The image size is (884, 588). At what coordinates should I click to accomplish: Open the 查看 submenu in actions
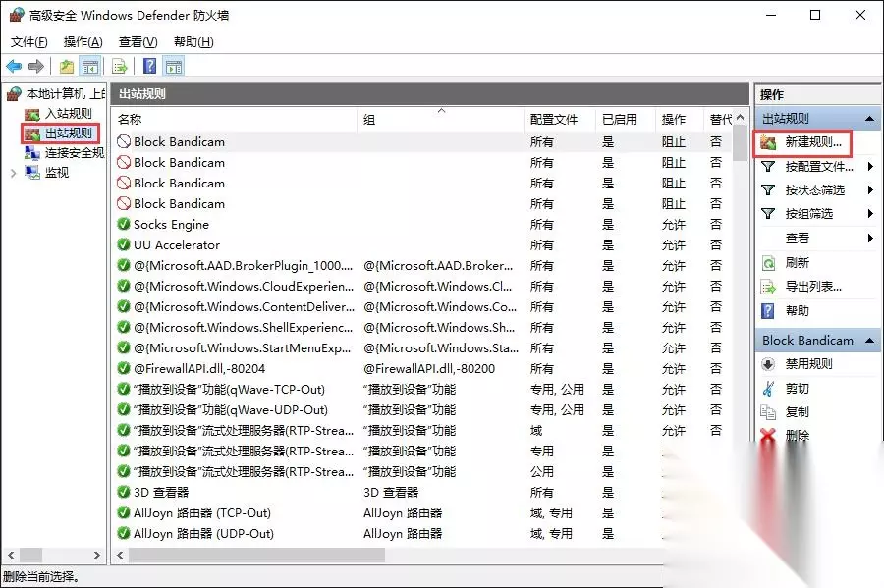click(798, 239)
